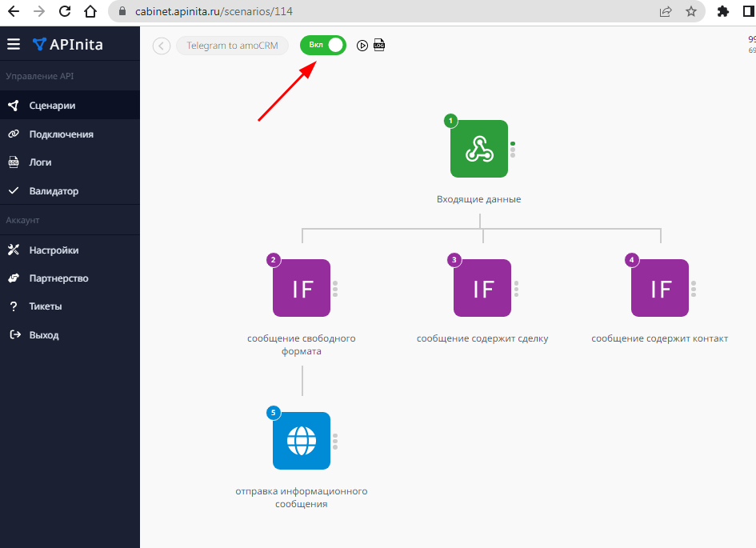Screen dimensions: 756x548
Task: Open three-dot menu of сообщение содержит сделку node
Action: pos(517,289)
